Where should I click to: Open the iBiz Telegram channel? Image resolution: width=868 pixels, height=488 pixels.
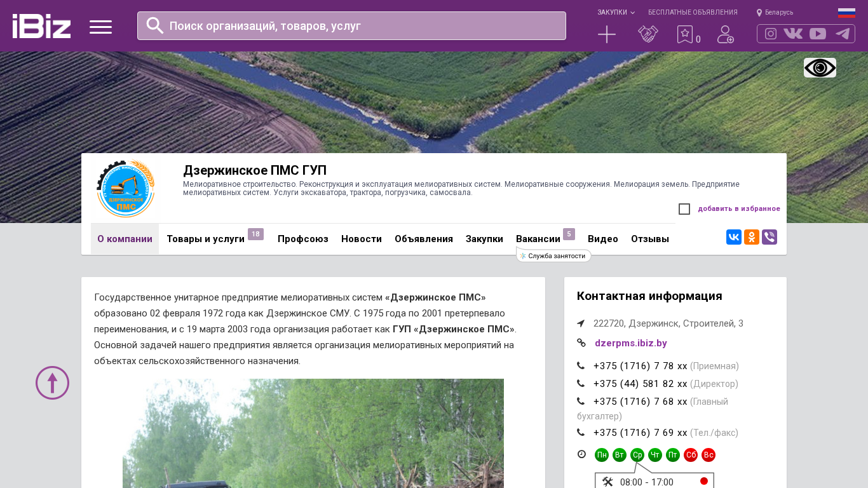[843, 34]
